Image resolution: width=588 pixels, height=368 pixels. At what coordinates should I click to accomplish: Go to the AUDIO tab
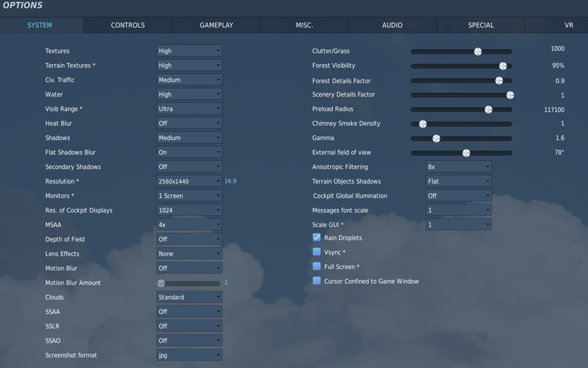point(392,25)
